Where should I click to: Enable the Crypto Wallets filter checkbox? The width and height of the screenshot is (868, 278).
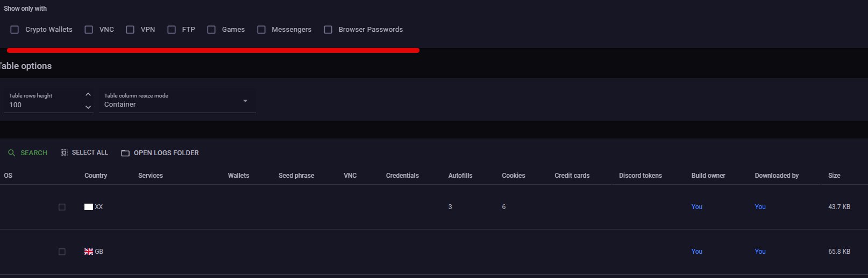pyautogui.click(x=15, y=30)
